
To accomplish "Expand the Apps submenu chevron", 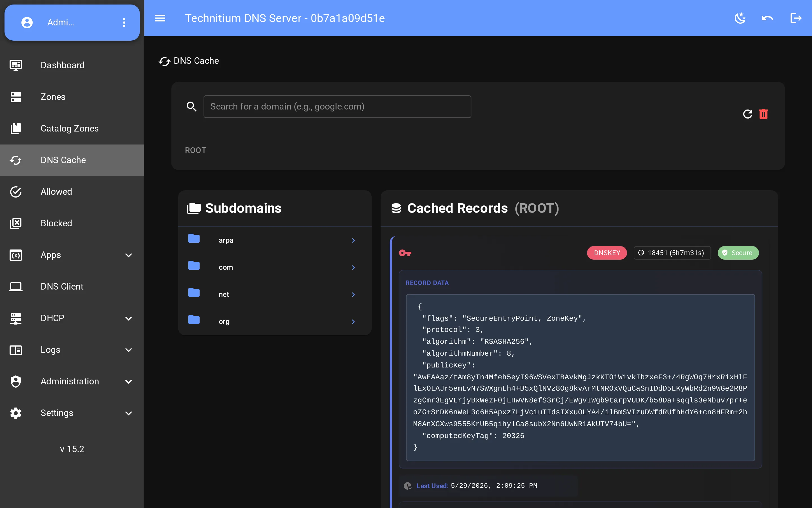I will (129, 255).
